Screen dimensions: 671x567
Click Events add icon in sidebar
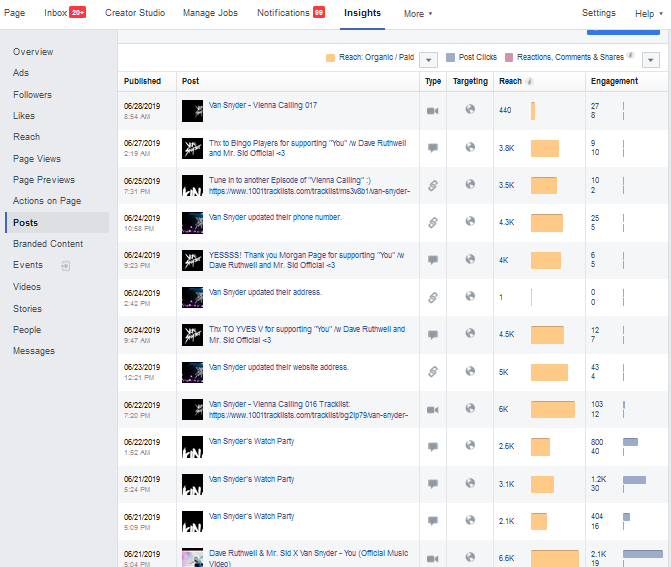[65, 266]
